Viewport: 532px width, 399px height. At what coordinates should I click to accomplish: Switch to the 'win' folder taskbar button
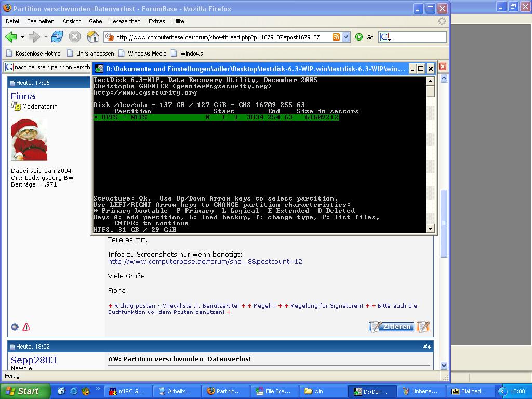(323, 391)
